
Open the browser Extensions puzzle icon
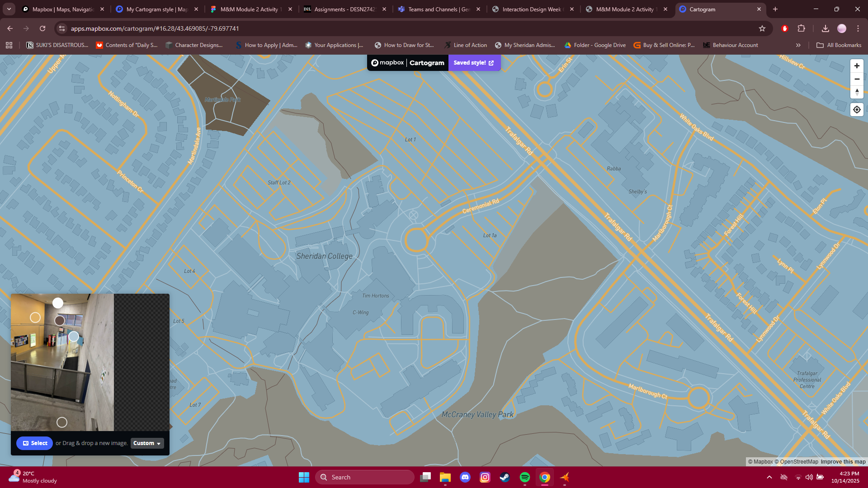pos(802,28)
